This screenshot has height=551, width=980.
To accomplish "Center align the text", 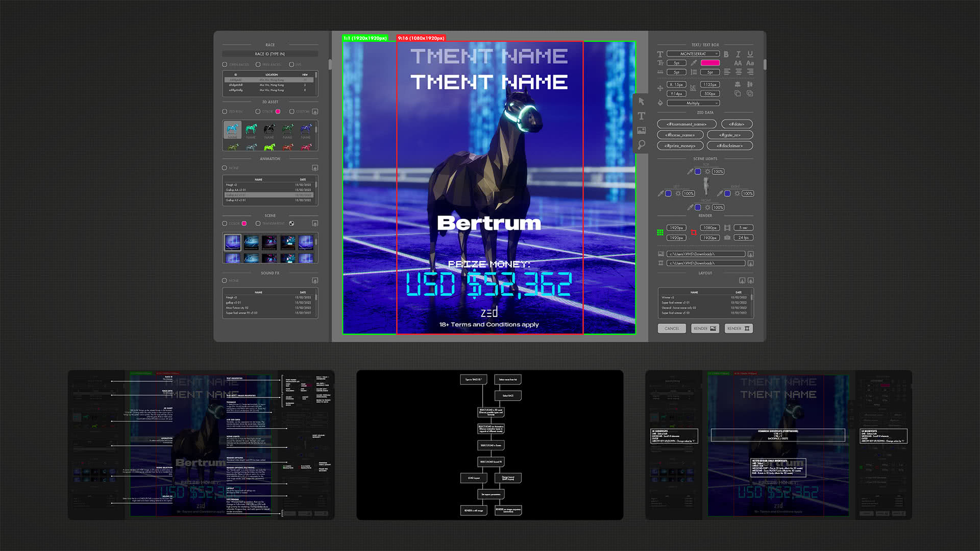I will (738, 72).
